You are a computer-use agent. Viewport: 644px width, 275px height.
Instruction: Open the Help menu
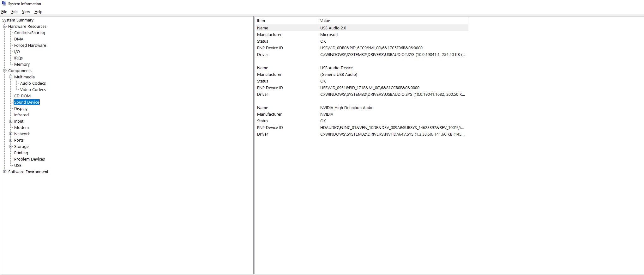click(x=38, y=12)
